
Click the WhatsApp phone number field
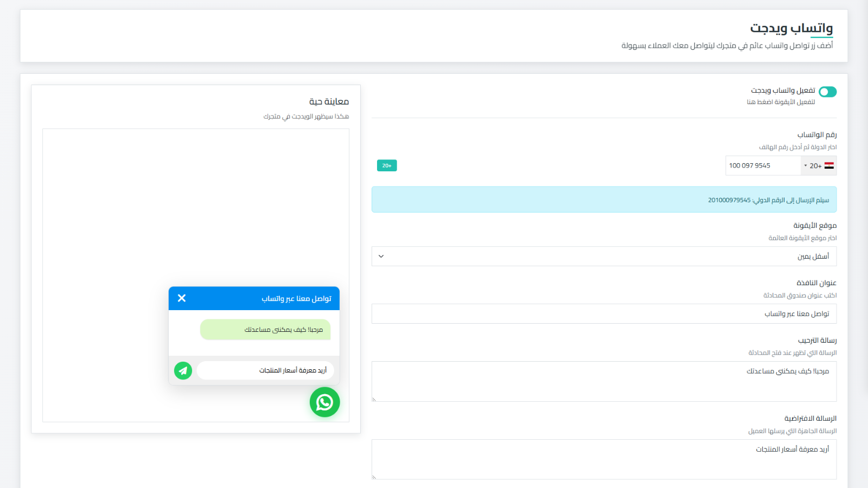point(762,166)
